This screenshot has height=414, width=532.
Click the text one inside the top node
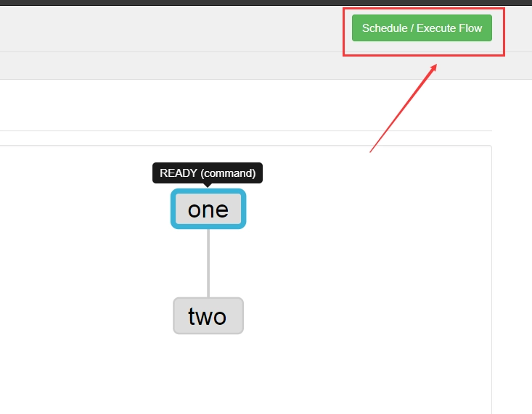pos(208,210)
